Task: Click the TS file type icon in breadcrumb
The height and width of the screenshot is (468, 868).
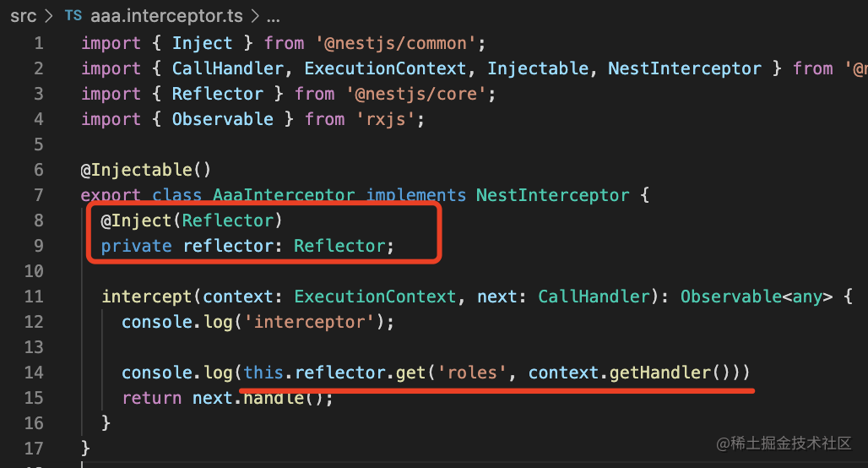Action: (73, 16)
